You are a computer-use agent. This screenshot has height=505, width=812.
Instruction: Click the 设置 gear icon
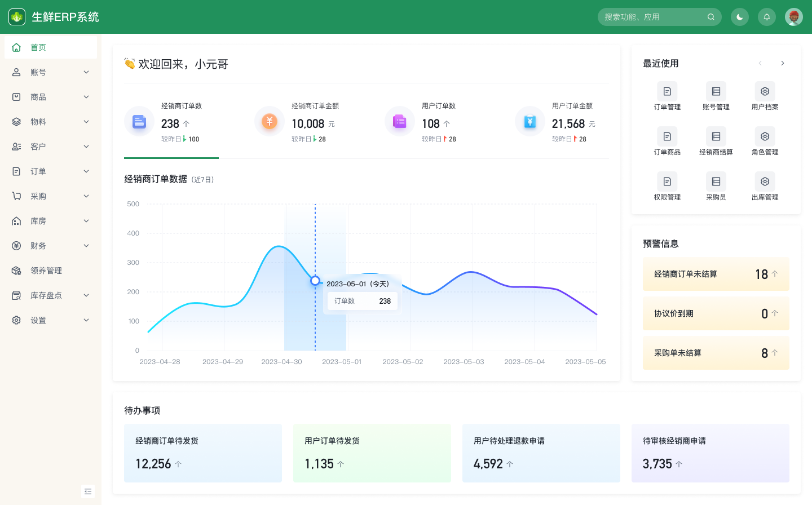click(x=16, y=320)
